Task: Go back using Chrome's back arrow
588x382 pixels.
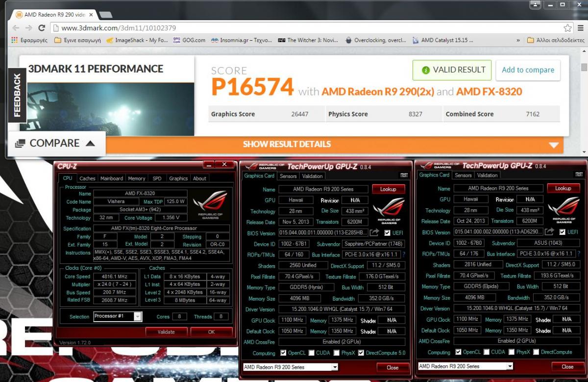Action: [16, 28]
